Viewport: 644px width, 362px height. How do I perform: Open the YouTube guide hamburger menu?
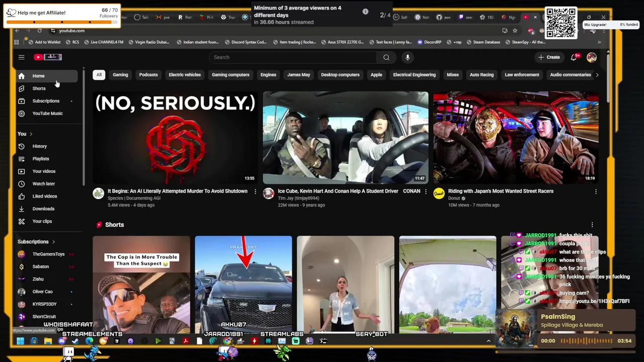pyautogui.click(x=22, y=57)
